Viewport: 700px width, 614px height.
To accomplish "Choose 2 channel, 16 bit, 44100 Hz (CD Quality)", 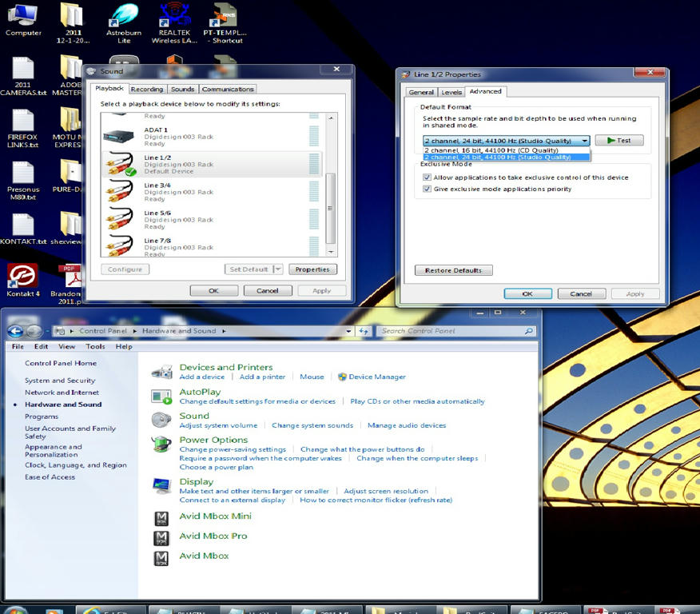I will [507, 150].
